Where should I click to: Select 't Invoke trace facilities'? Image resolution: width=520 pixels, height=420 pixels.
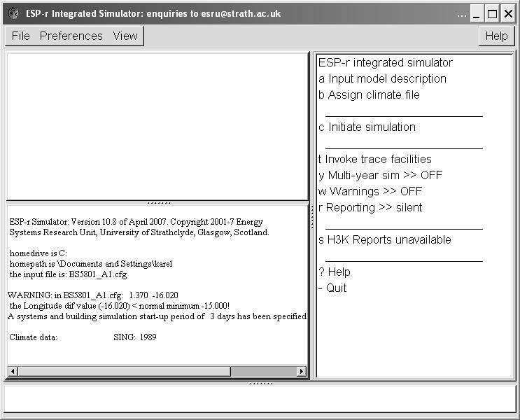[x=374, y=159]
